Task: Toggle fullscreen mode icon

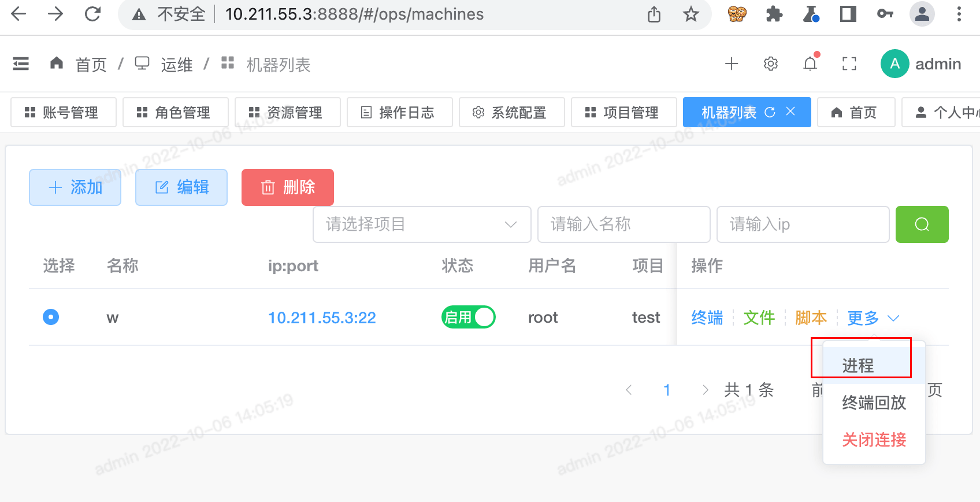Action: (x=849, y=64)
